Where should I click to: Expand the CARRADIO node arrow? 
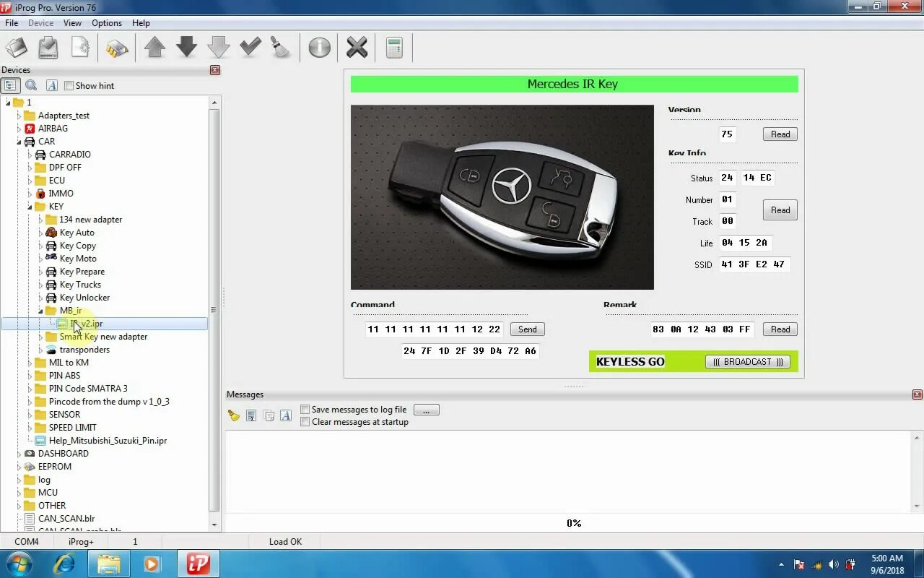point(30,155)
